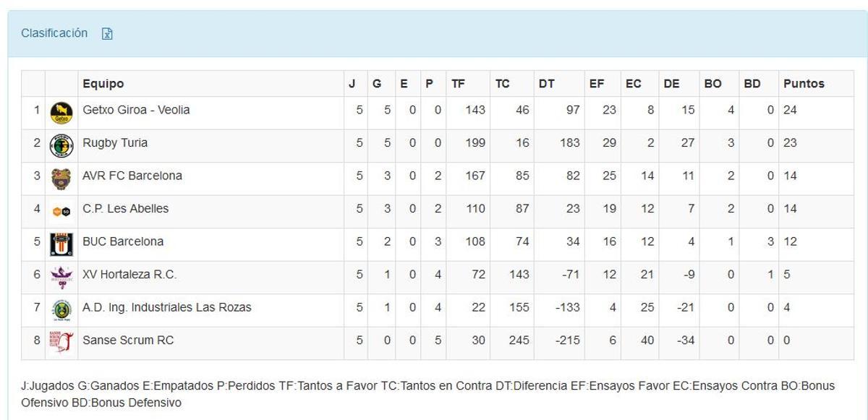Click the TF value 199 for Rugby Turia
Image resolution: width=868 pixels, height=420 pixels.
click(x=477, y=142)
